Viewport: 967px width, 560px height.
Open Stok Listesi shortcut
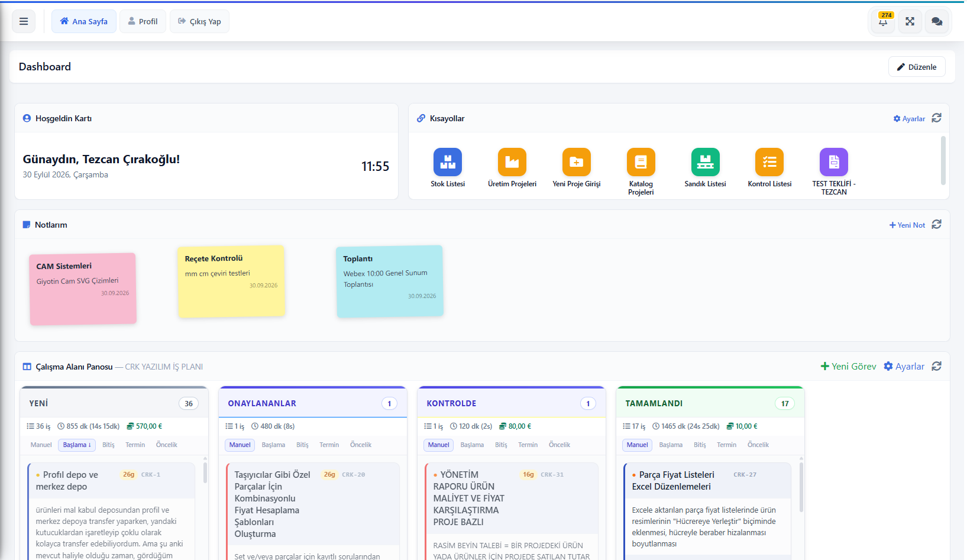[448, 168]
